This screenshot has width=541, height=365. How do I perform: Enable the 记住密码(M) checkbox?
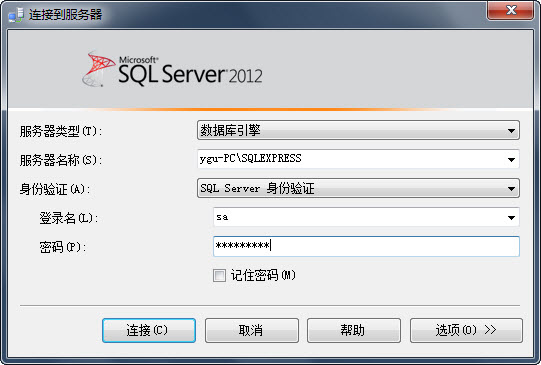(219, 275)
